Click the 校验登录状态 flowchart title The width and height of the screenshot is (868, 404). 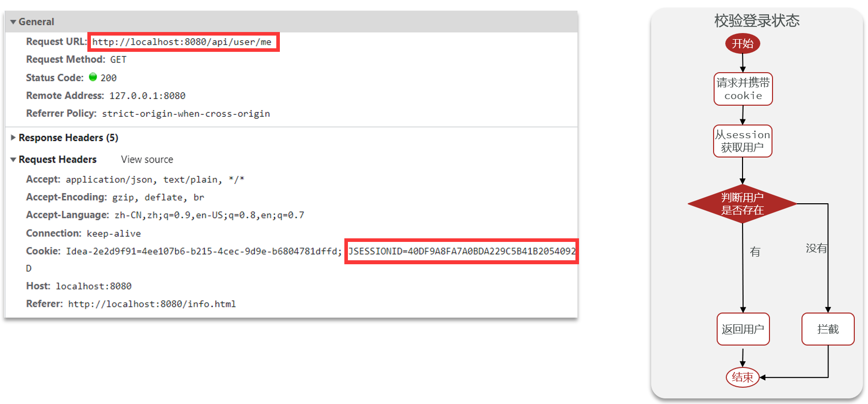pyautogui.click(x=757, y=20)
